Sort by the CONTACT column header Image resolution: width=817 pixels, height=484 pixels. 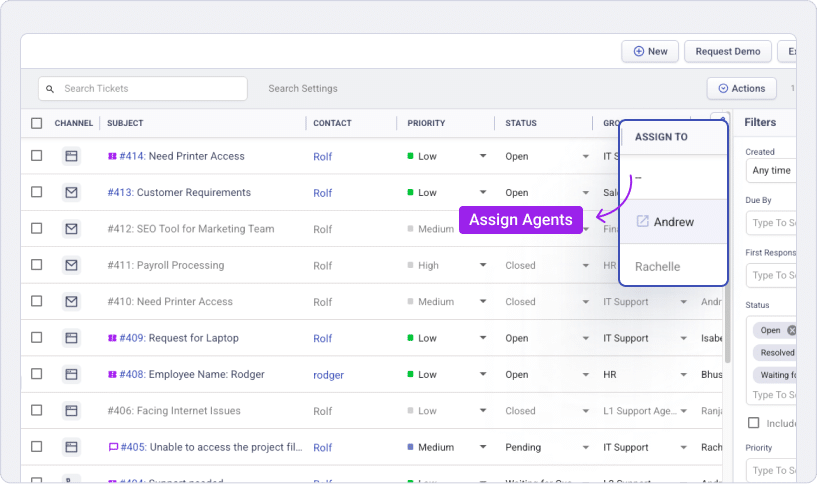pyautogui.click(x=332, y=123)
